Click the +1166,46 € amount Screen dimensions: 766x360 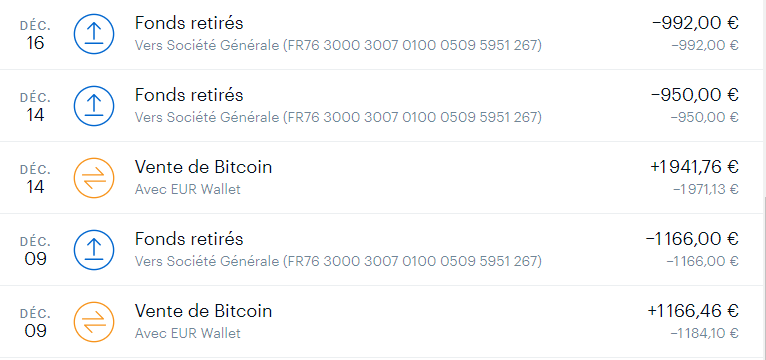click(693, 311)
